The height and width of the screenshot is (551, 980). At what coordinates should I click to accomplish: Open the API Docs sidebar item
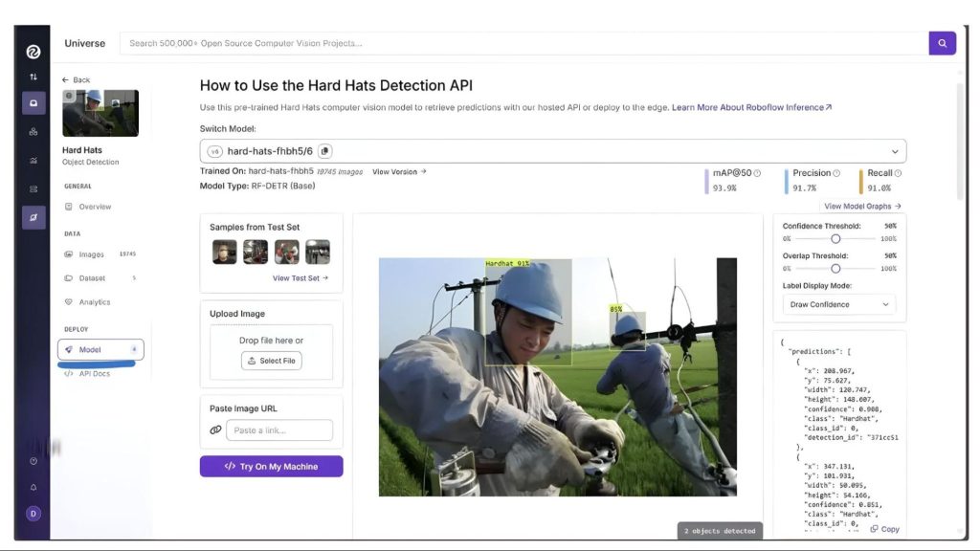tap(94, 374)
